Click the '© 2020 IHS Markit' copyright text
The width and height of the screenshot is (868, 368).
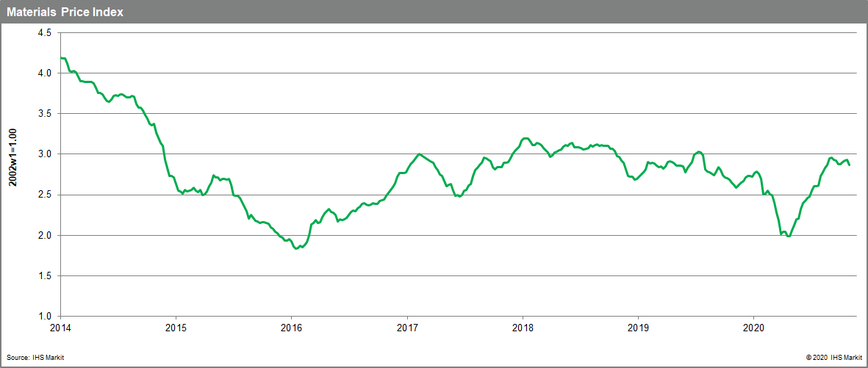click(833, 358)
